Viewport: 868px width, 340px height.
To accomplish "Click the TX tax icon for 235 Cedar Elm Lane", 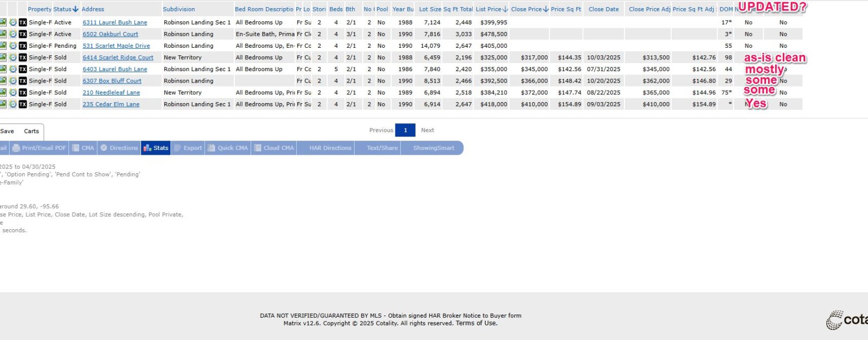I will pyautogui.click(x=23, y=104).
